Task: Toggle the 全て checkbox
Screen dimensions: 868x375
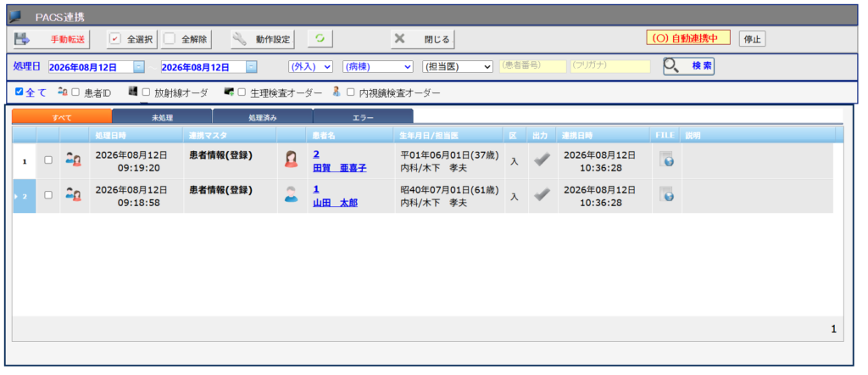Action: pyautogui.click(x=19, y=92)
